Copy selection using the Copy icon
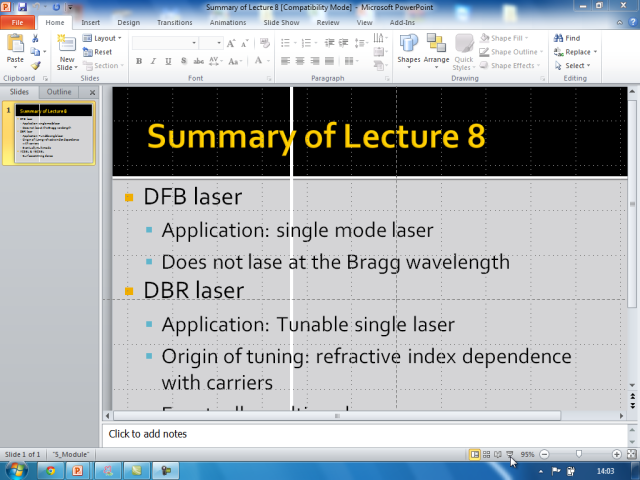This screenshot has width=640, height=480. [35, 52]
